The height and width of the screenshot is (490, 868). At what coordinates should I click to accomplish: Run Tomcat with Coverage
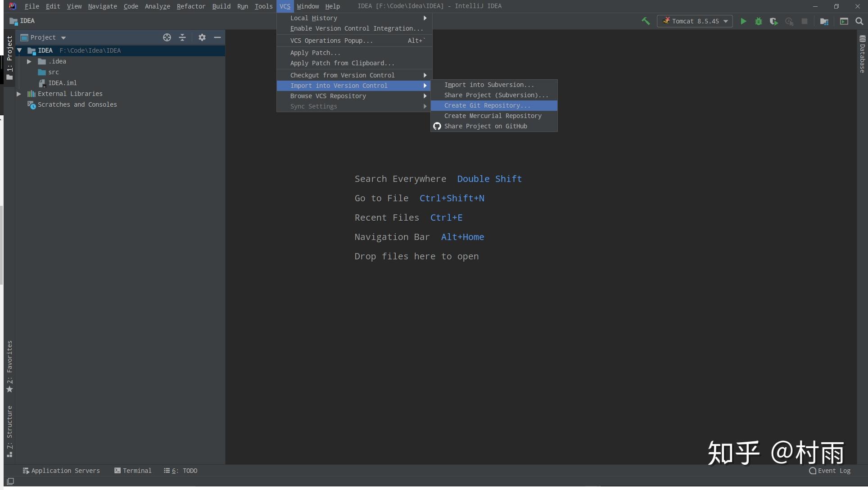click(x=773, y=21)
